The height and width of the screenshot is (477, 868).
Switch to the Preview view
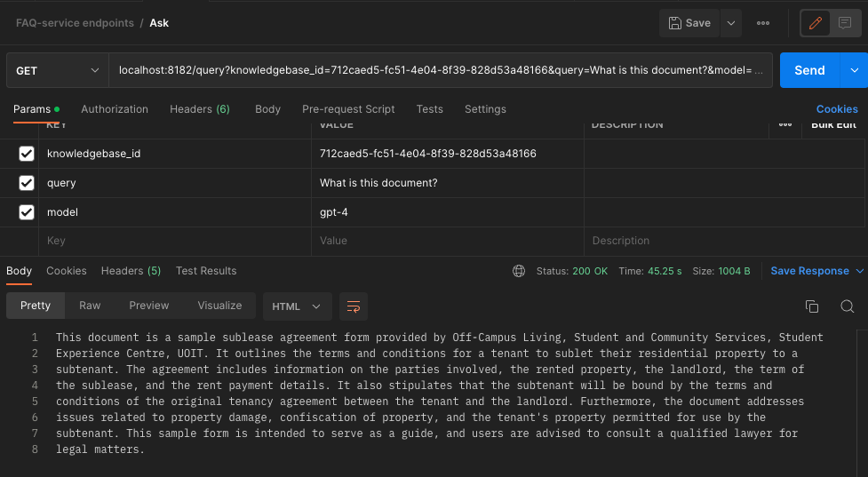149,306
